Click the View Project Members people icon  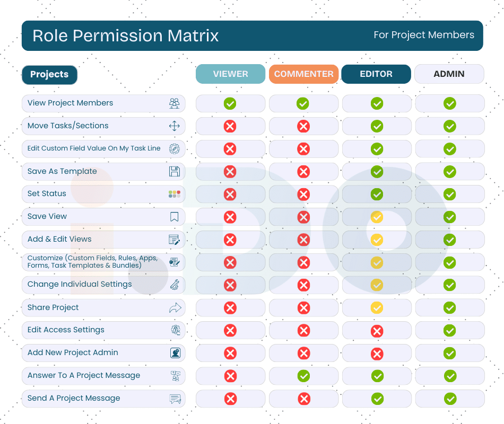pos(174,103)
